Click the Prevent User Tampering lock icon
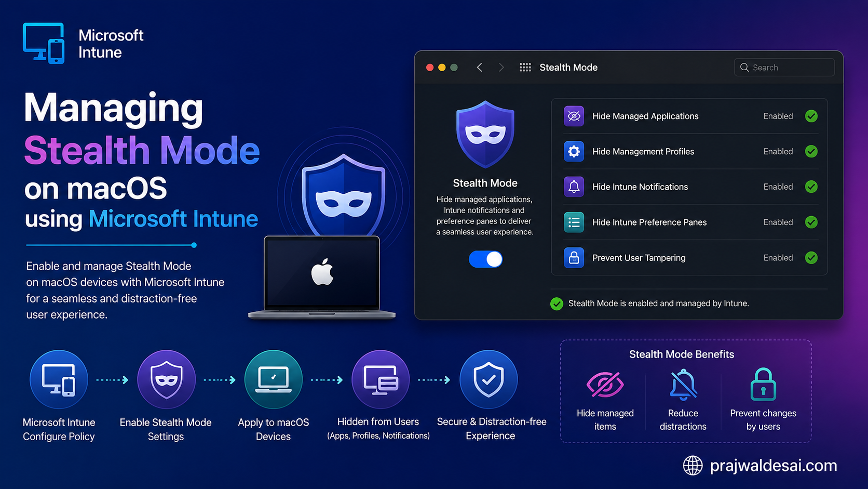868x489 pixels. point(574,258)
